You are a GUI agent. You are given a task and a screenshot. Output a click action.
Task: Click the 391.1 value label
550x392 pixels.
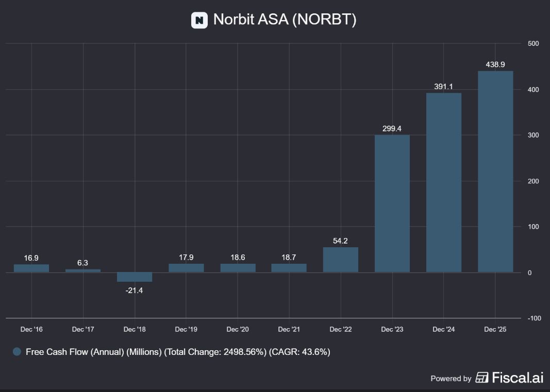tap(443, 87)
